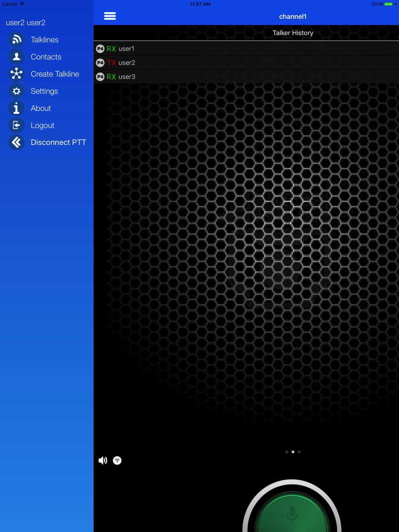Tap the wireless signal status icon
This screenshot has height=532, width=399.
pos(117,461)
